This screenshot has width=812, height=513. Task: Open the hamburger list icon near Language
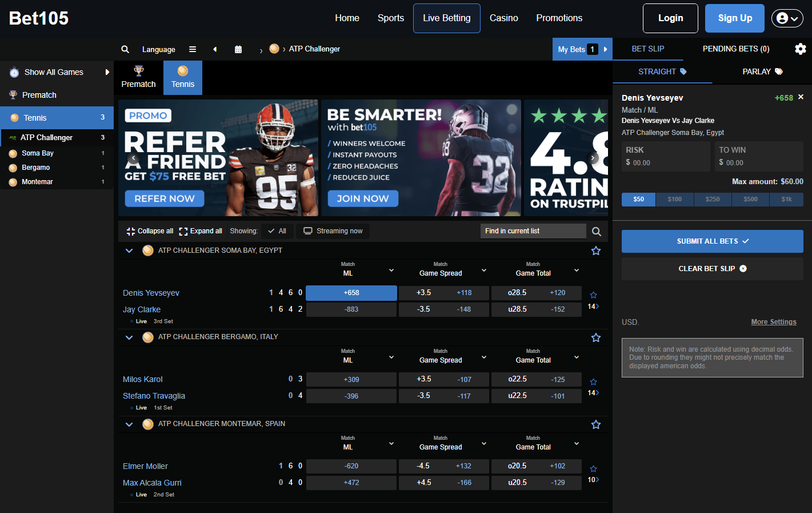(x=193, y=49)
